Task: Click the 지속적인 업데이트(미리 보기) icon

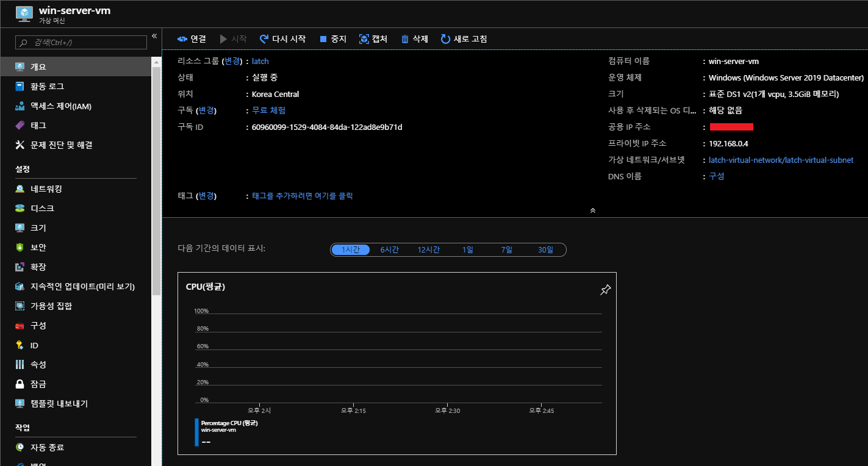Action: (20, 287)
